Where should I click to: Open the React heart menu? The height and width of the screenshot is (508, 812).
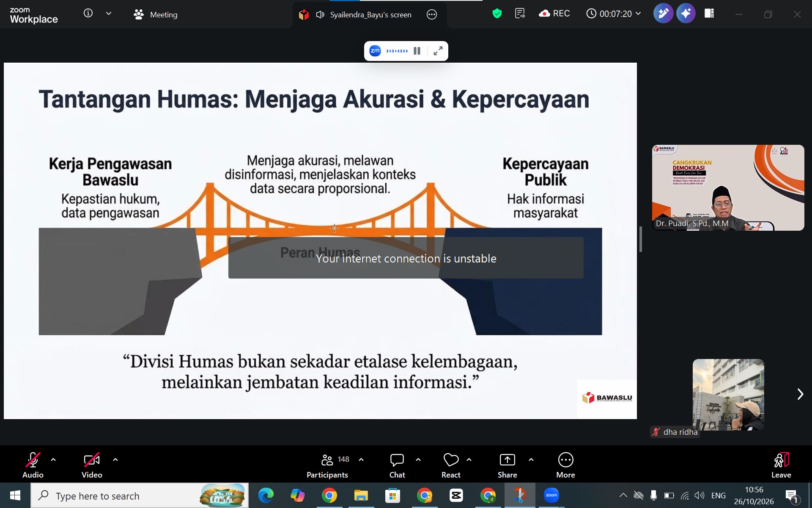click(x=451, y=465)
